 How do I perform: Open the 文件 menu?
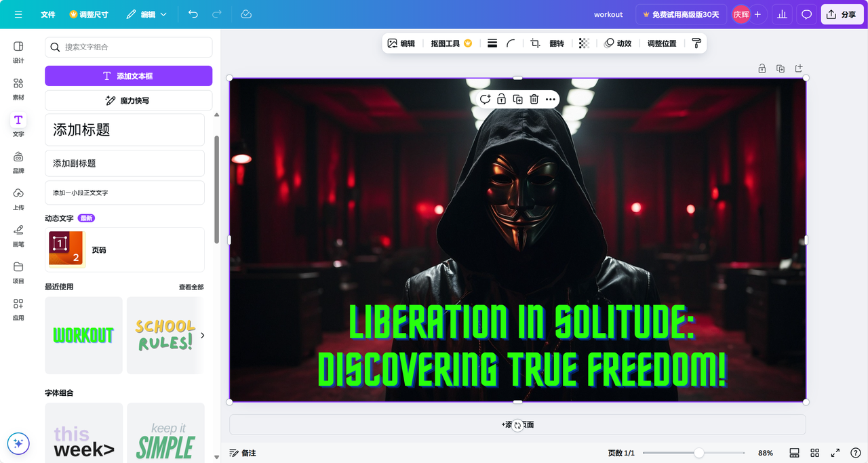48,14
